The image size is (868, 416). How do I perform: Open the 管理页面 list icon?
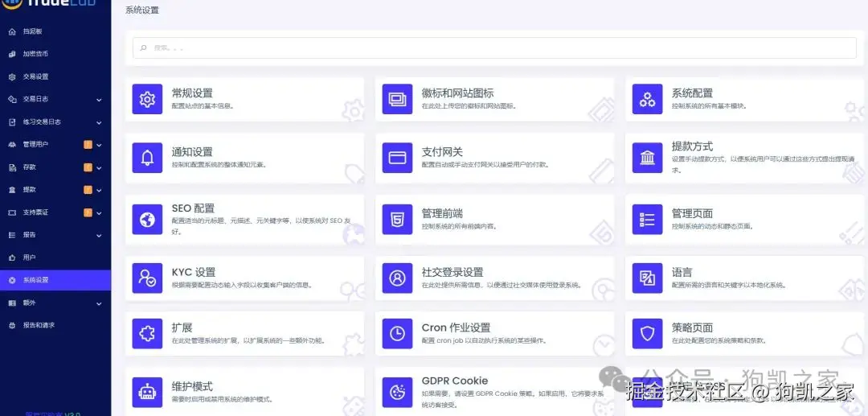click(x=648, y=220)
